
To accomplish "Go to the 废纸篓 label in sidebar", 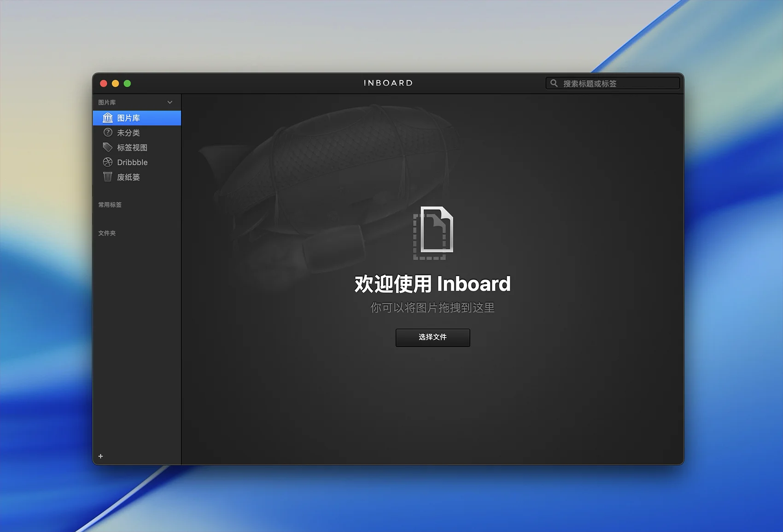I will click(129, 177).
